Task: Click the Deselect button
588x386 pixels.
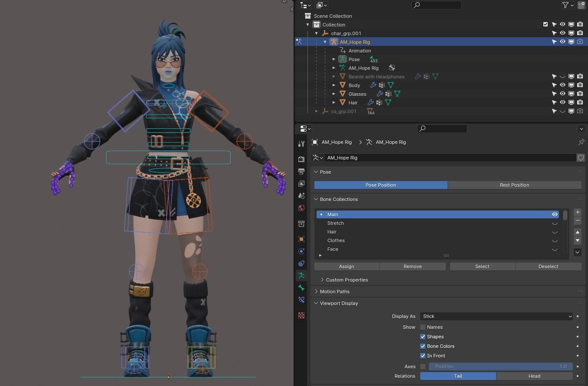Action: (x=548, y=266)
